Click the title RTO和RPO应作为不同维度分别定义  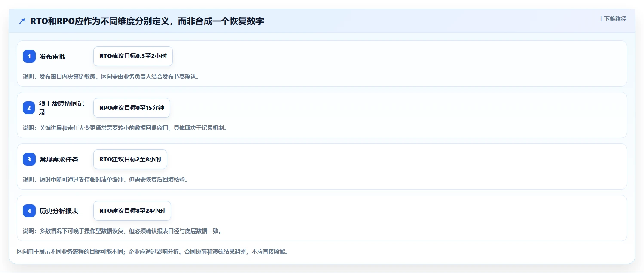147,21
